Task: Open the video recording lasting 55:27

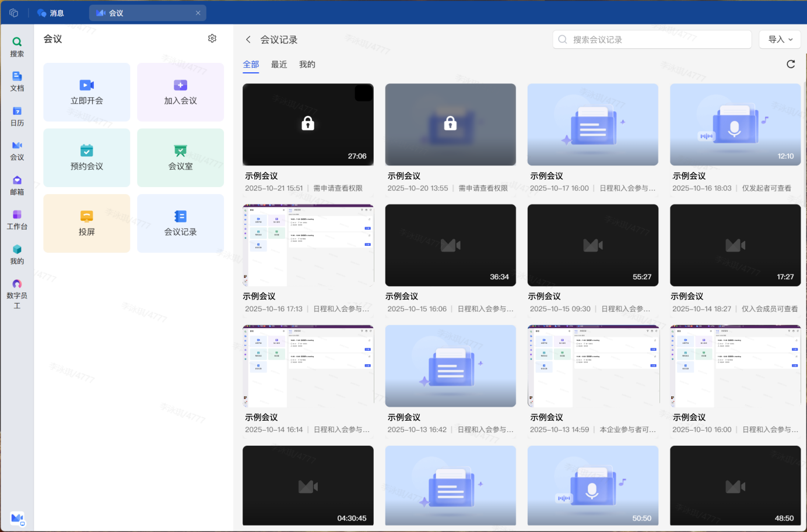Action: click(593, 245)
